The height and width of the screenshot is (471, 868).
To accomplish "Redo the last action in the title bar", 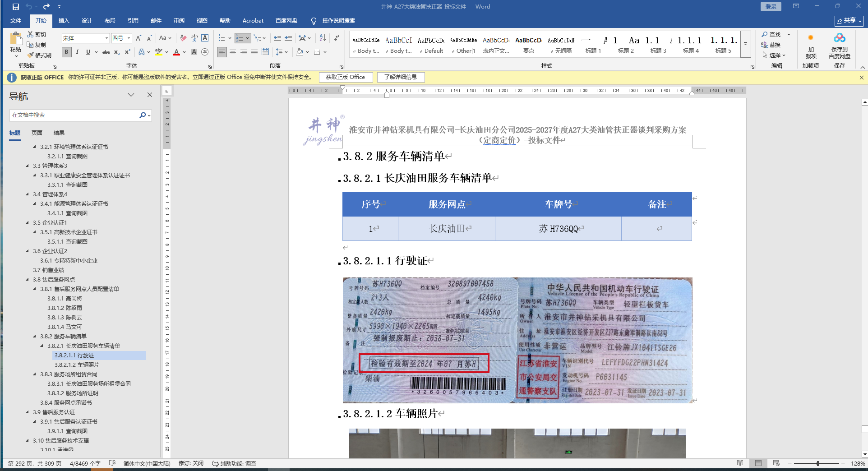I will tap(46, 7).
